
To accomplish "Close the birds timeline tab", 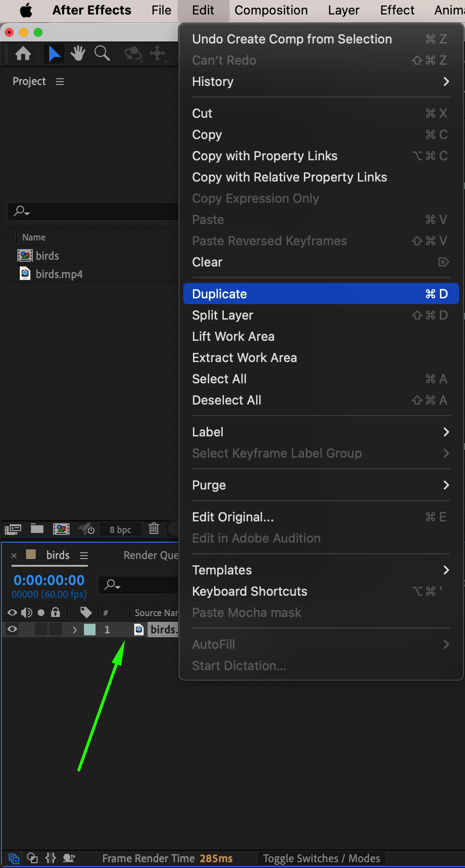I will (14, 556).
